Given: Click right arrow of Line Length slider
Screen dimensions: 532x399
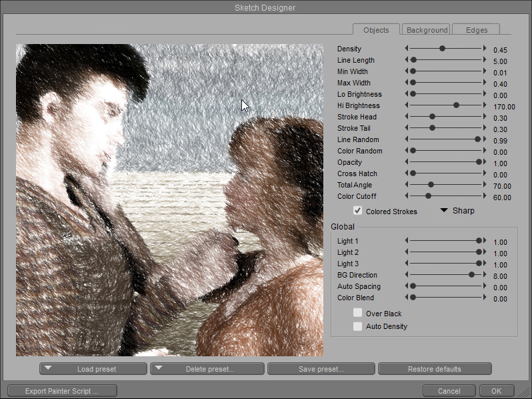Looking at the screenshot, I should coord(485,60).
